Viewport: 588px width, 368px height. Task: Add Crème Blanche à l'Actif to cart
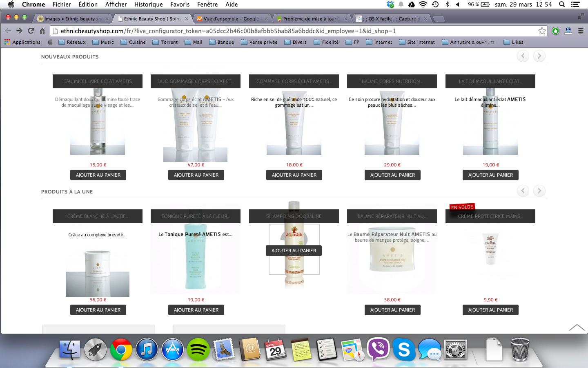pyautogui.click(x=98, y=310)
